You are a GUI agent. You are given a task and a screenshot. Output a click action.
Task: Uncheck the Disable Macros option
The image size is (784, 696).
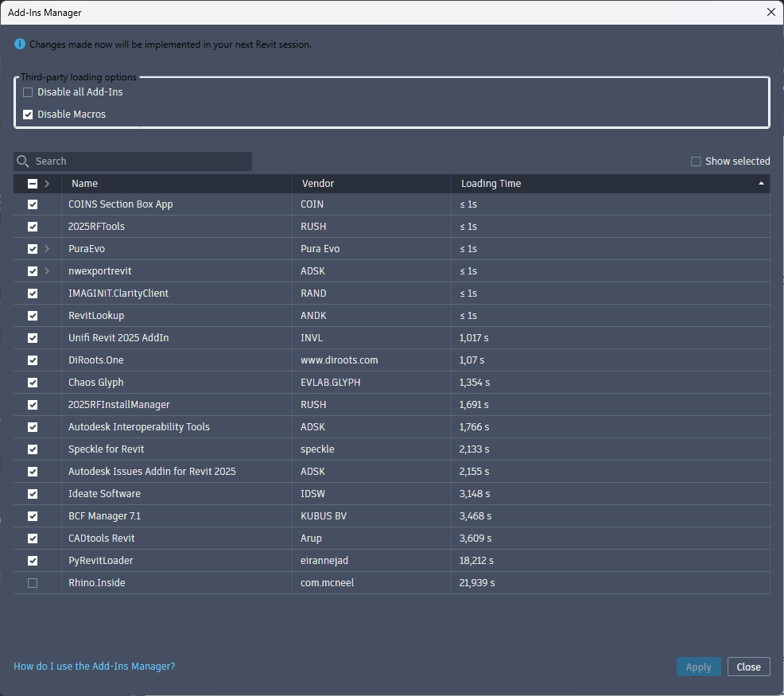(x=28, y=115)
